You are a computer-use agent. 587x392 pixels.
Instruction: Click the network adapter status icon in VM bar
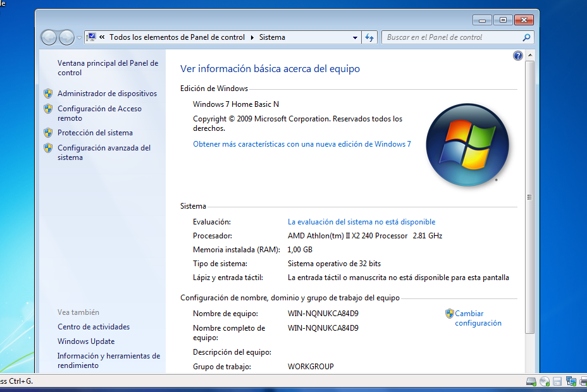pos(571,381)
